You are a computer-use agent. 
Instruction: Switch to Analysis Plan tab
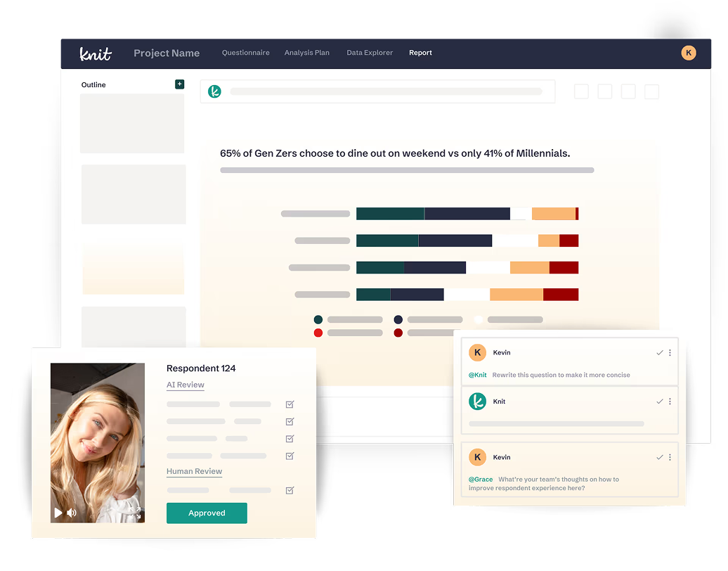(x=307, y=53)
